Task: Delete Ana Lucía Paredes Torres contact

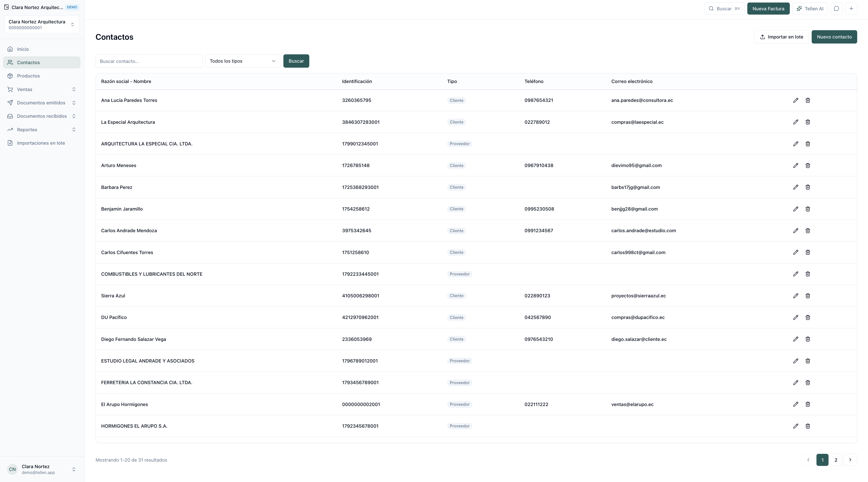Action: (x=808, y=100)
